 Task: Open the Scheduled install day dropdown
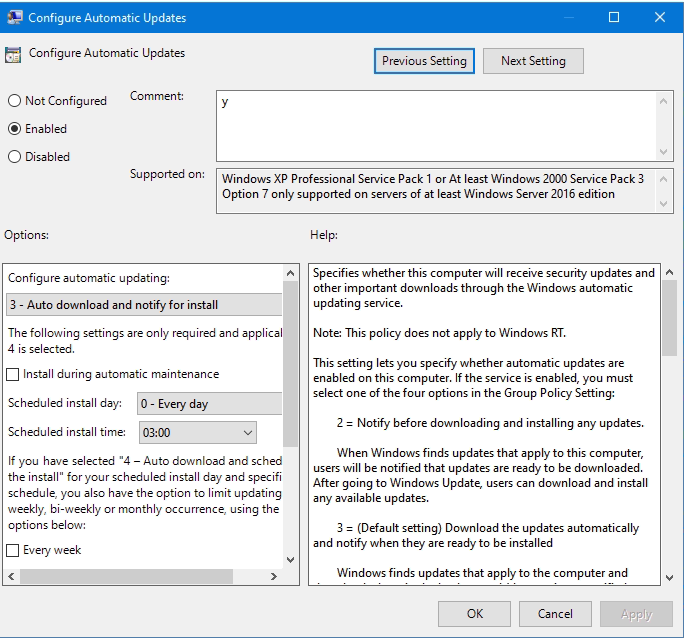(x=209, y=404)
